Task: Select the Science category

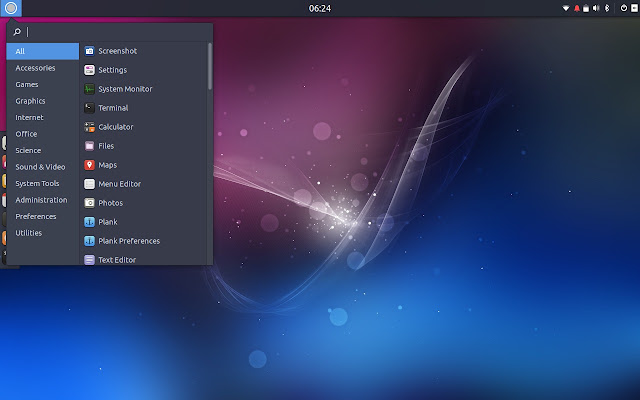Action: (x=43, y=151)
